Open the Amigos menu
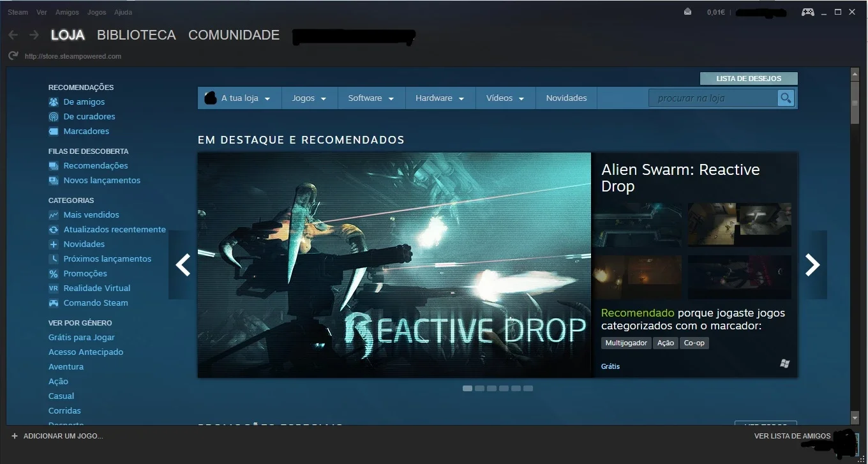This screenshot has height=464, width=868. coord(67,12)
